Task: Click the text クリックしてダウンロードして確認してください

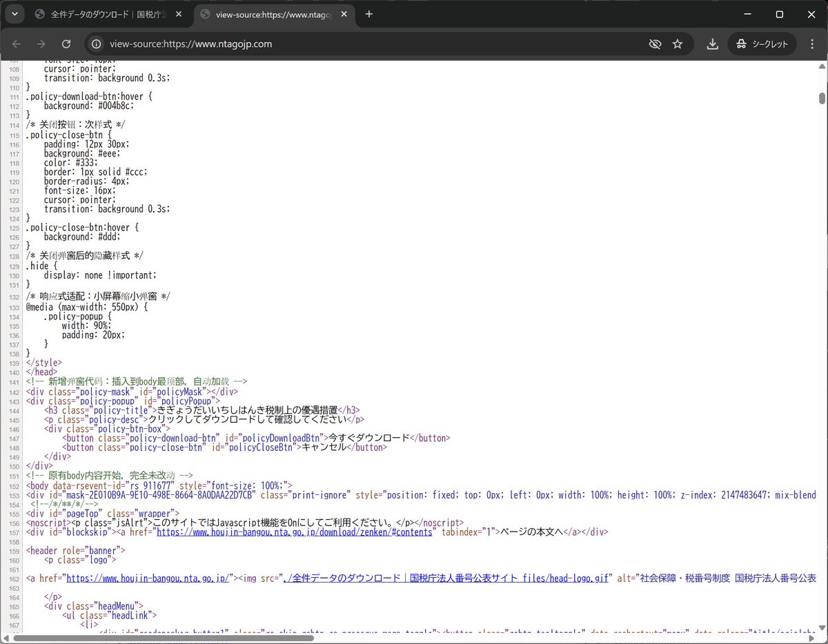Action: (x=247, y=419)
